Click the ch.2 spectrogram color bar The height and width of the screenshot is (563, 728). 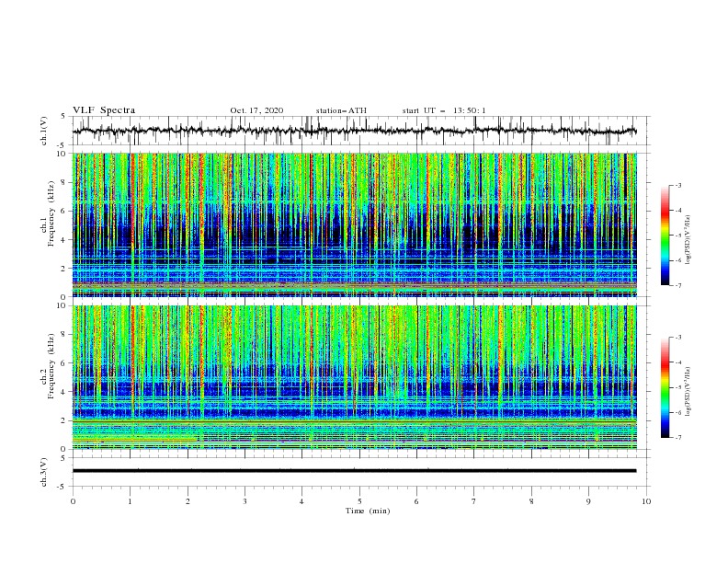[x=665, y=387]
